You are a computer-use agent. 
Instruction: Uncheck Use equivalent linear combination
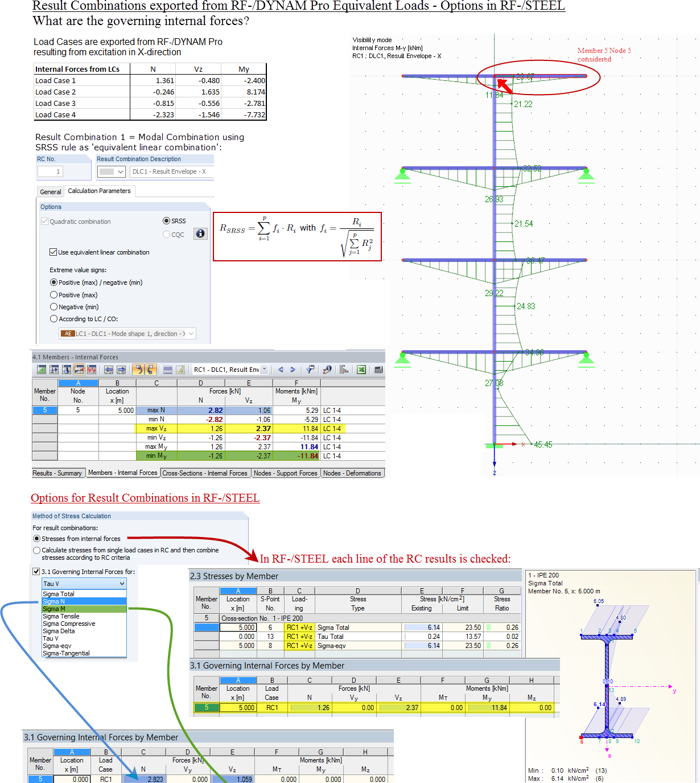(x=53, y=251)
